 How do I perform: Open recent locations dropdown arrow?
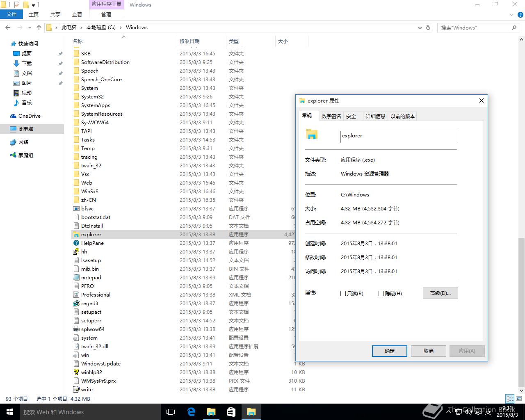[x=29, y=27]
